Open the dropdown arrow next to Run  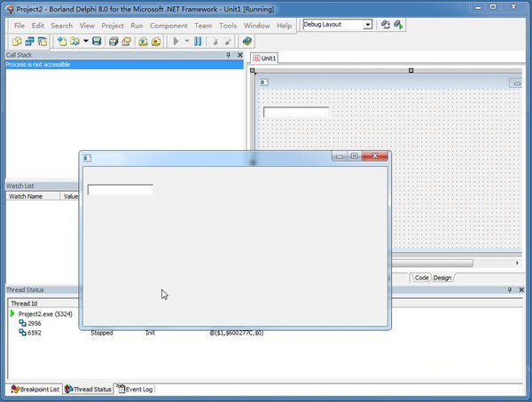click(187, 42)
